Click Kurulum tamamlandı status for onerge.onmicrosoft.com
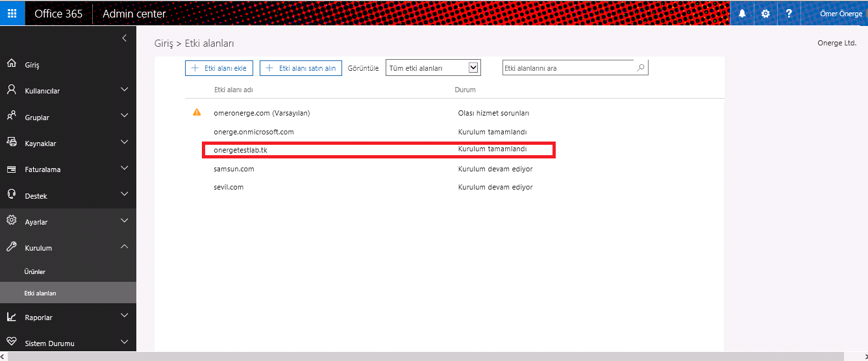The width and height of the screenshot is (868, 361). tap(492, 132)
